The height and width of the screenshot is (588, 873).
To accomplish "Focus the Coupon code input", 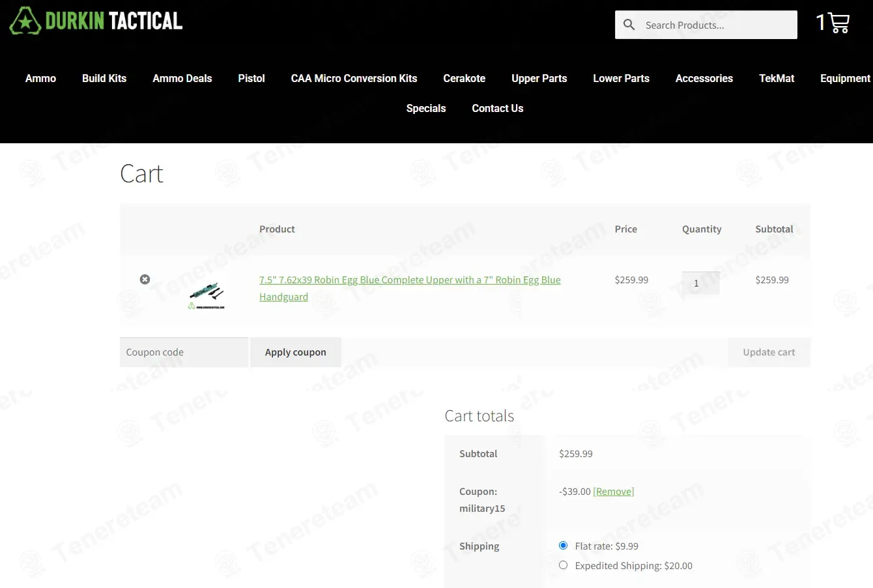I will (x=184, y=352).
